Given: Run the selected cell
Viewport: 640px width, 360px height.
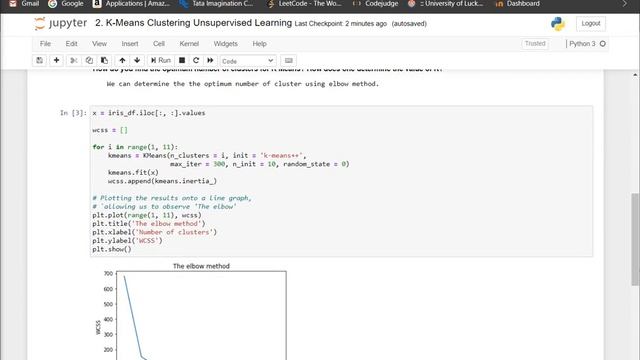Looking at the screenshot, I should pos(160,60).
